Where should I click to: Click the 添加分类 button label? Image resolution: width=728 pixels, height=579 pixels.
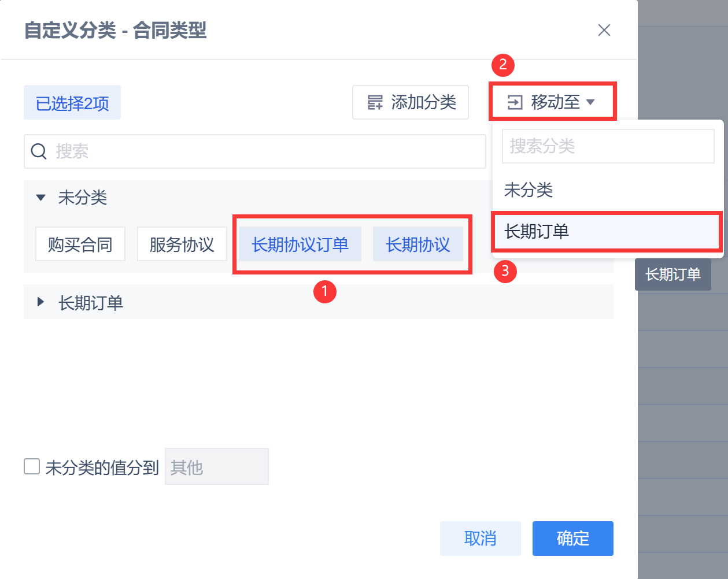[x=423, y=102]
